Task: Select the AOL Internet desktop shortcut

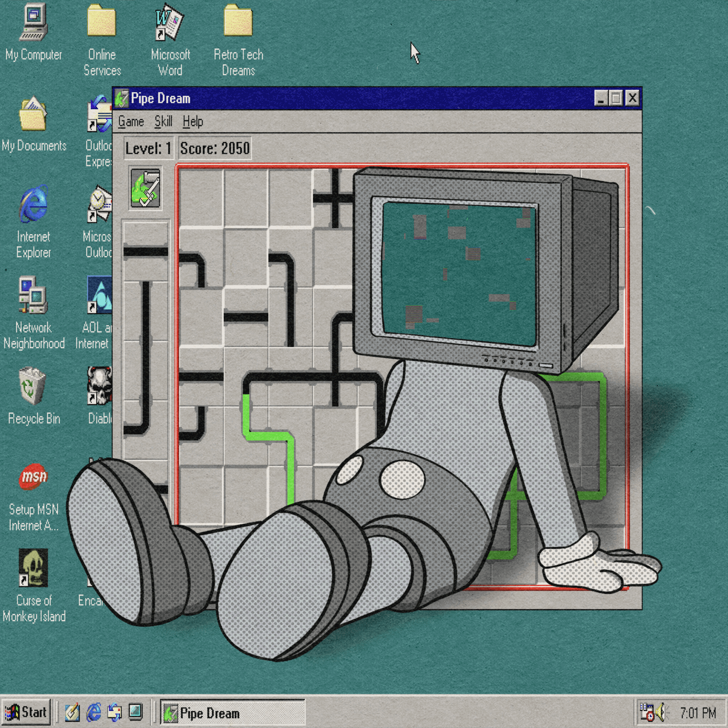Action: point(100,295)
